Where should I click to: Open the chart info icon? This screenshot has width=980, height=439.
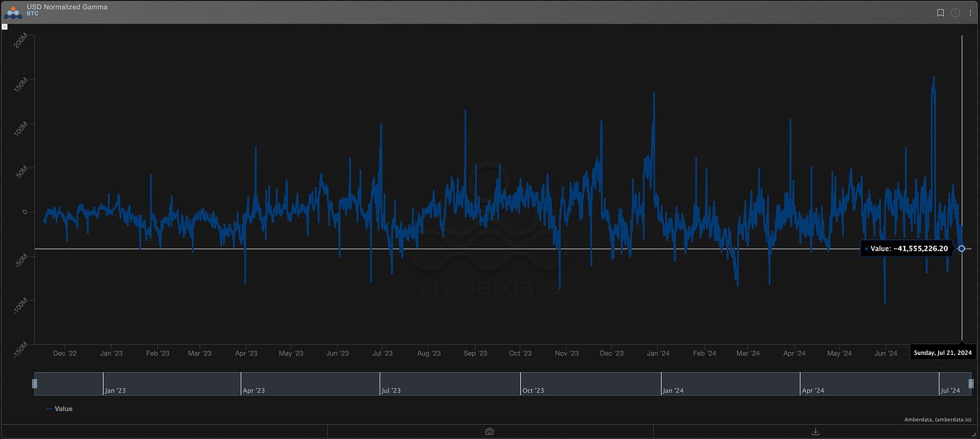click(955, 13)
